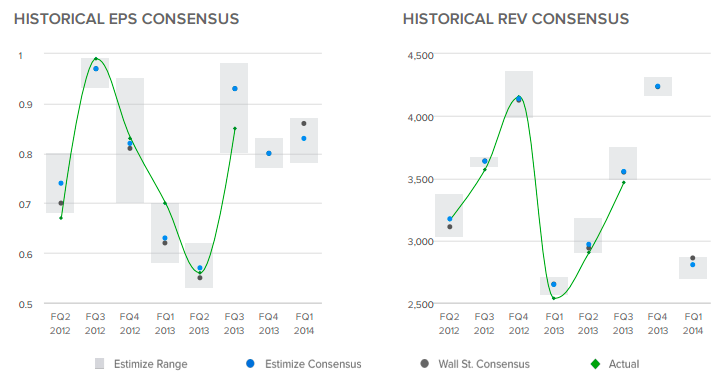Click the EPS Wall St. Consensus dot for FQ1 2014

point(304,123)
